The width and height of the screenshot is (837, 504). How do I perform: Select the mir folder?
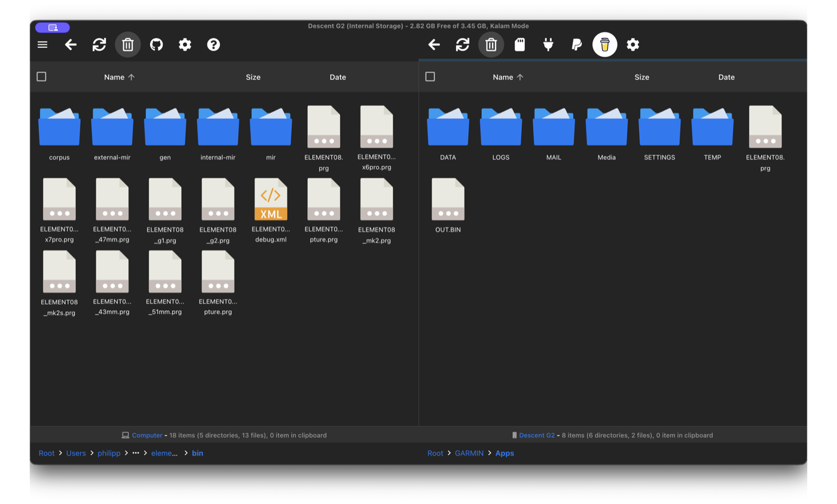(x=271, y=134)
